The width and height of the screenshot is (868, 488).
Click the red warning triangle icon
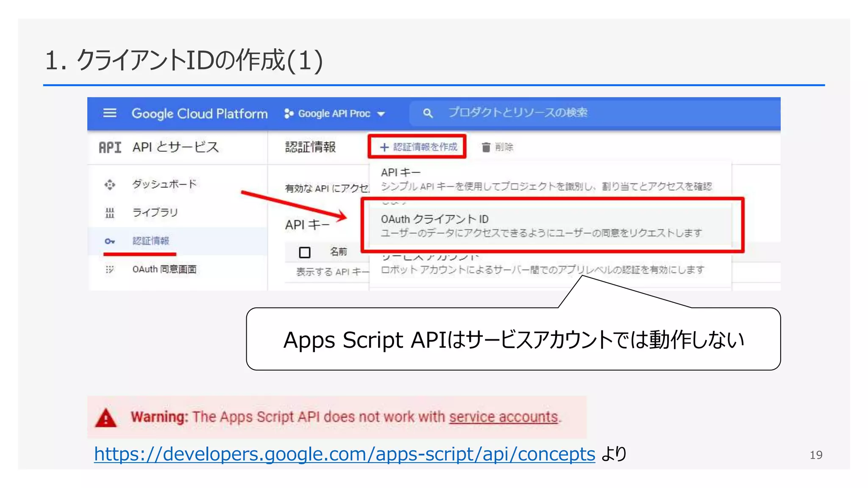pos(106,418)
